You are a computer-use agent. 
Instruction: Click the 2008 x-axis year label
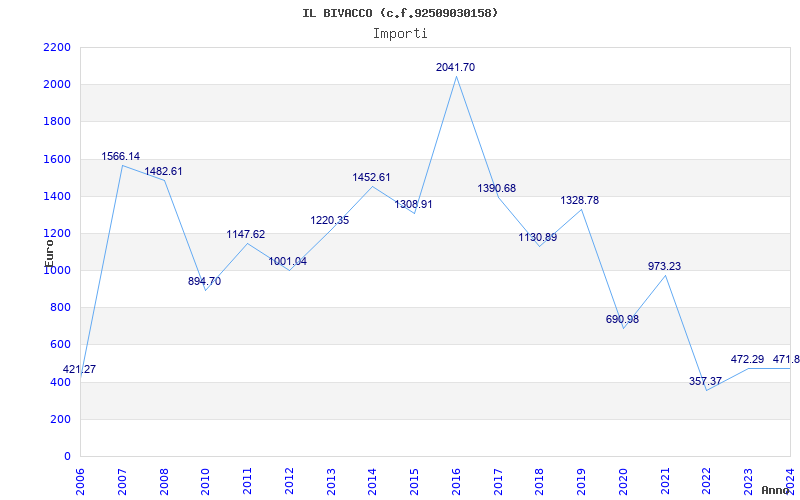[x=164, y=482]
